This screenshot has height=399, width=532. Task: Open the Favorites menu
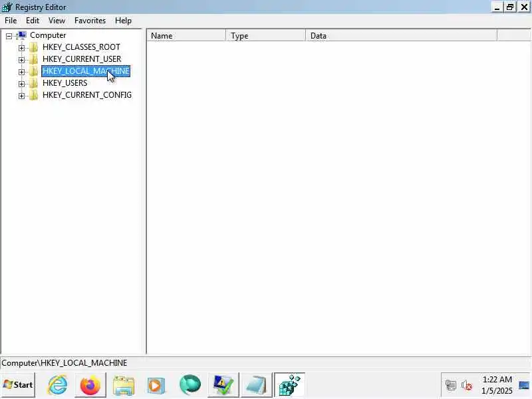click(x=90, y=21)
